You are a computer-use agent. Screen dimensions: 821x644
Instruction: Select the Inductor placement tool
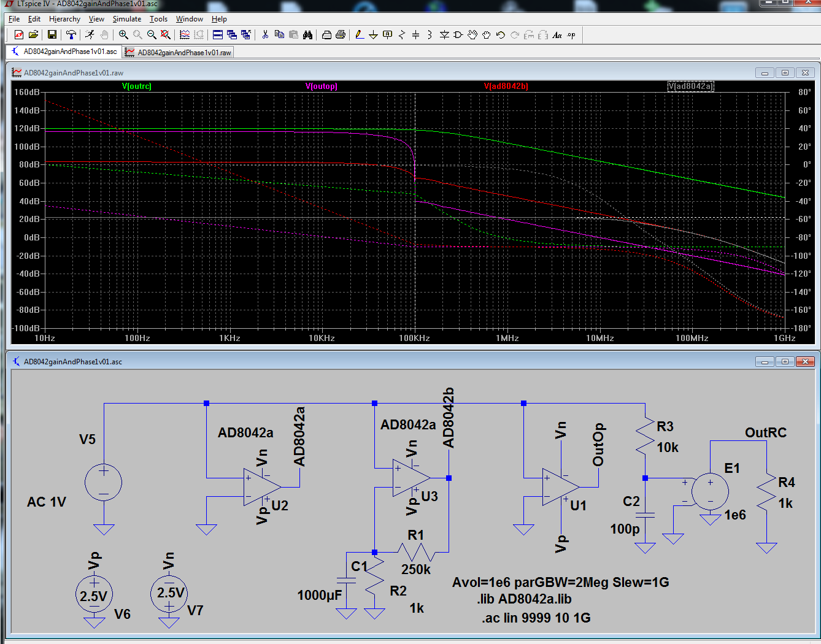point(430,35)
